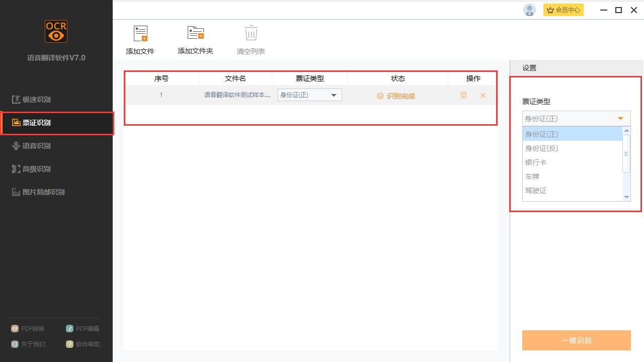
Task: Open the PDF转换 tool
Action: coord(28,328)
